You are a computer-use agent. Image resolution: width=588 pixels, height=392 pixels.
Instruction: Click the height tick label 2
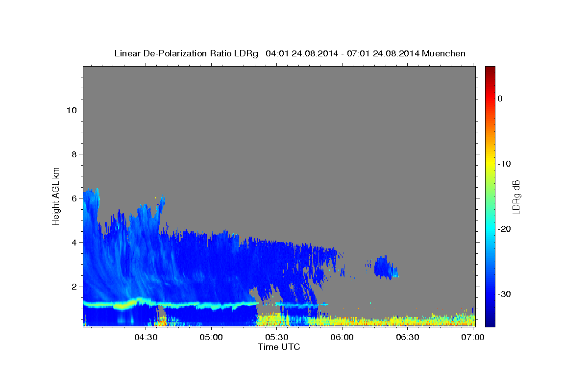pos(74,287)
